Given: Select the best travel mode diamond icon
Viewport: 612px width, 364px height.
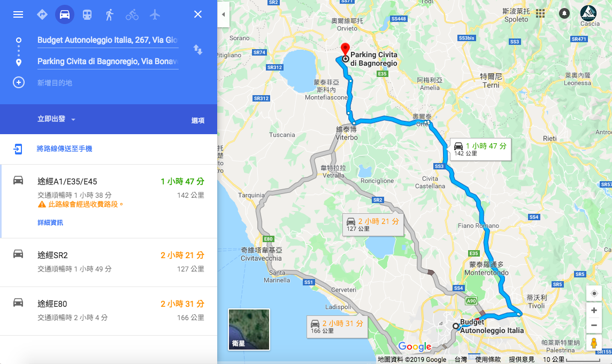Looking at the screenshot, I should click(42, 14).
